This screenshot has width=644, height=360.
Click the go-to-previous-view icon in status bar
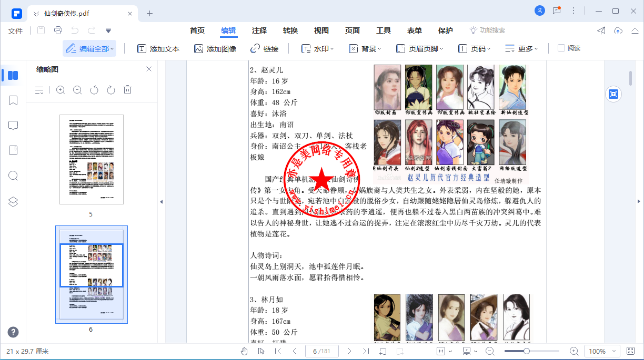click(383, 351)
